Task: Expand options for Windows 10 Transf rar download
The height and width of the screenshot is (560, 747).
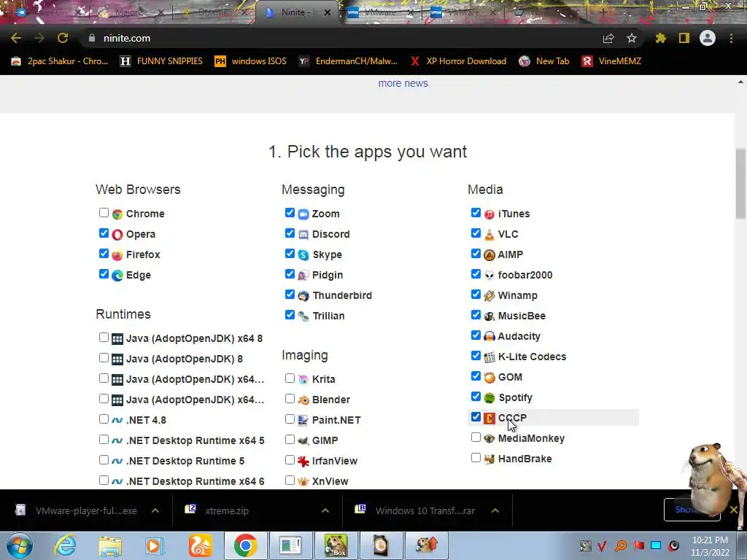Action: [495, 510]
